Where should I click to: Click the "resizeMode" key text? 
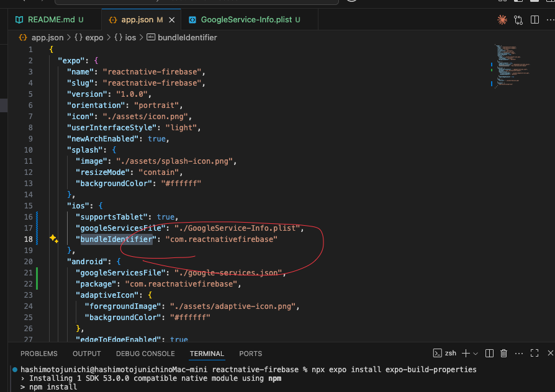point(103,172)
